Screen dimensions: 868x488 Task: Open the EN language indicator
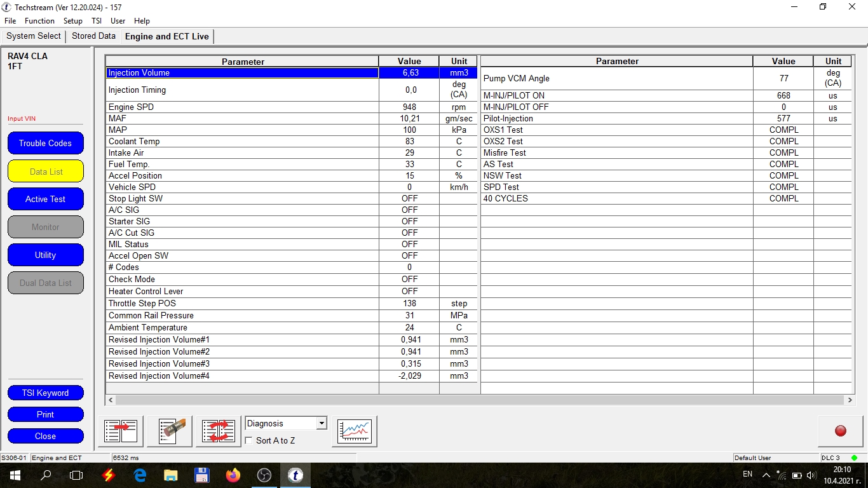click(747, 474)
